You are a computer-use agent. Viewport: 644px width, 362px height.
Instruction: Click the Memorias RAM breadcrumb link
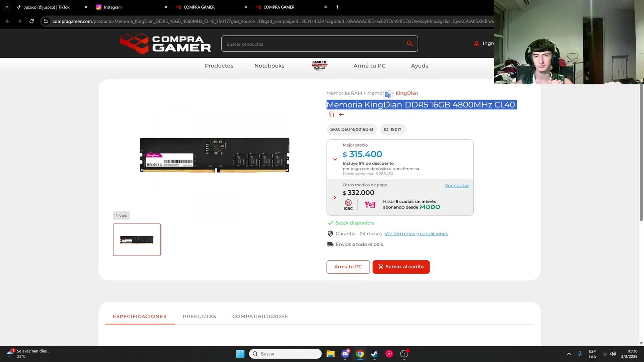344,93
